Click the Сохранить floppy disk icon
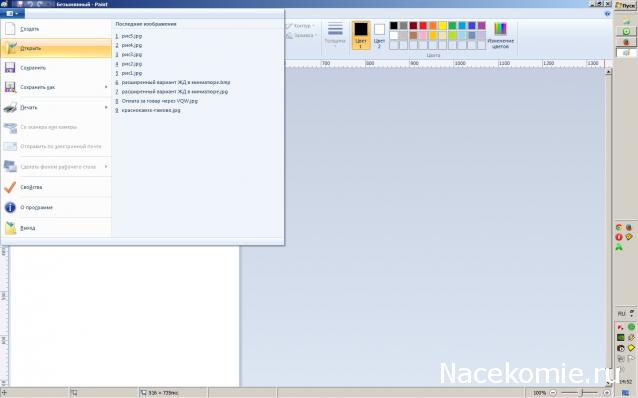The width and height of the screenshot is (638, 398). pos(10,68)
